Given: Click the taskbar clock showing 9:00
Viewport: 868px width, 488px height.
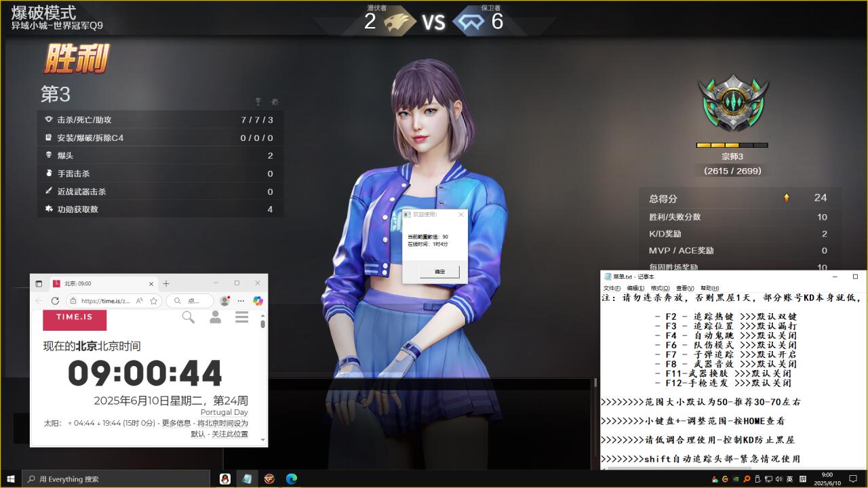Looking at the screenshot, I should pos(827,479).
